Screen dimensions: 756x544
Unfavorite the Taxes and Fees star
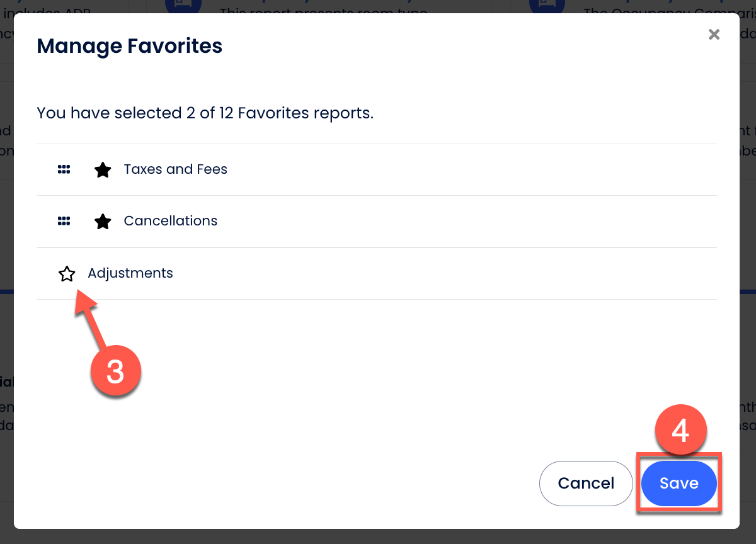tap(103, 170)
